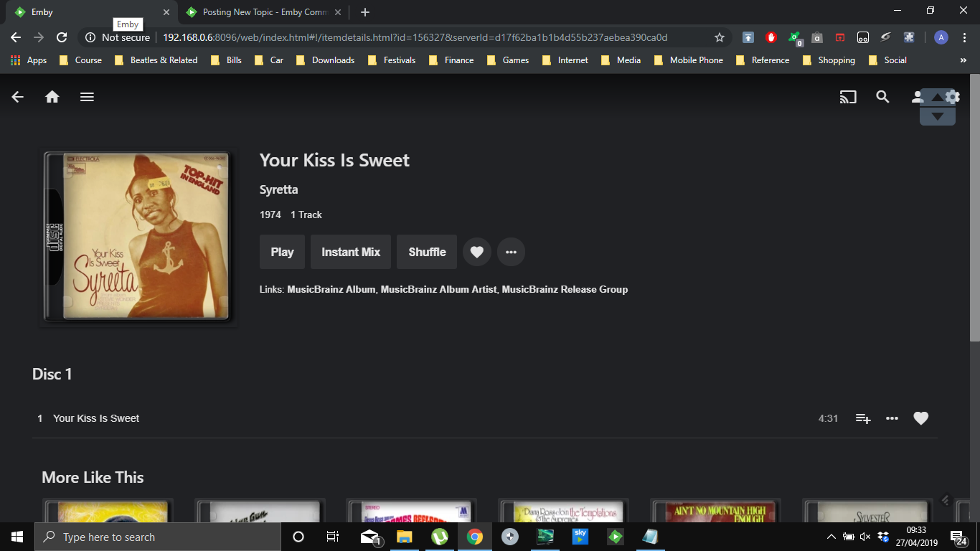This screenshot has height=551, width=980.
Task: Close the Posting New Topic tab
Action: point(338,12)
